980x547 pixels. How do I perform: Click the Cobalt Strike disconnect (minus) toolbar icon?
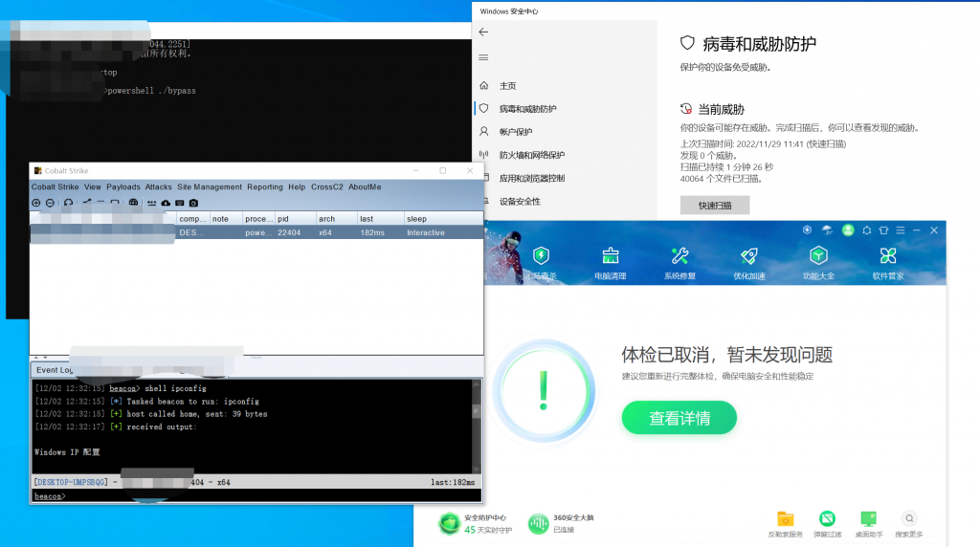pyautogui.click(x=50, y=203)
